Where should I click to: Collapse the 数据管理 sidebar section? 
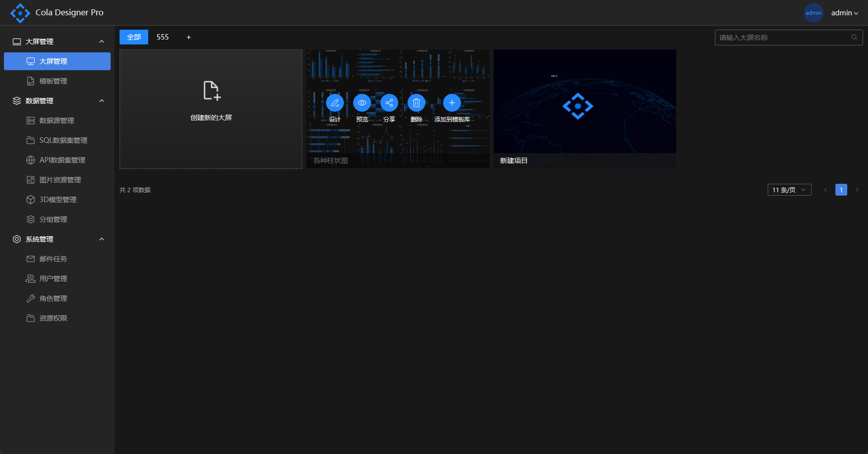pyautogui.click(x=102, y=101)
